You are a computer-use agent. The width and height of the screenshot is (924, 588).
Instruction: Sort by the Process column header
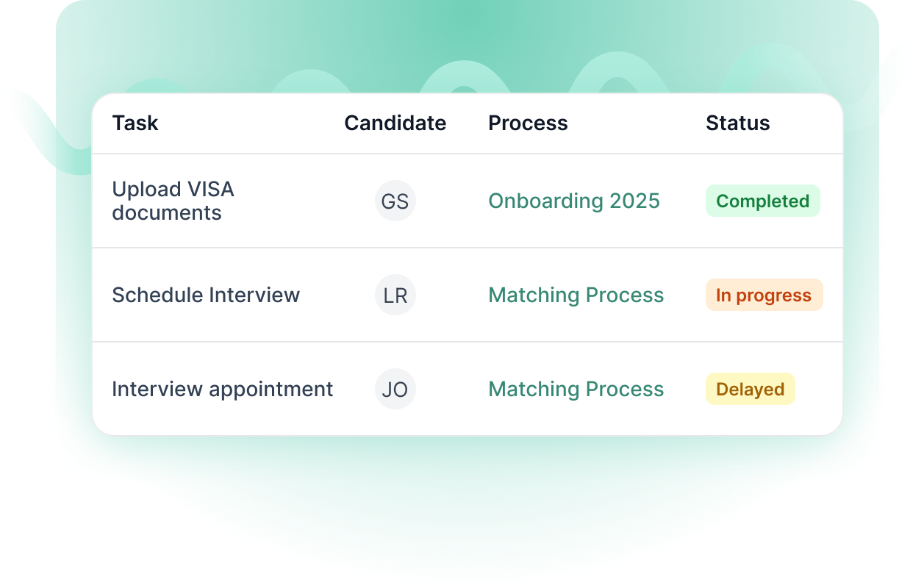529,123
